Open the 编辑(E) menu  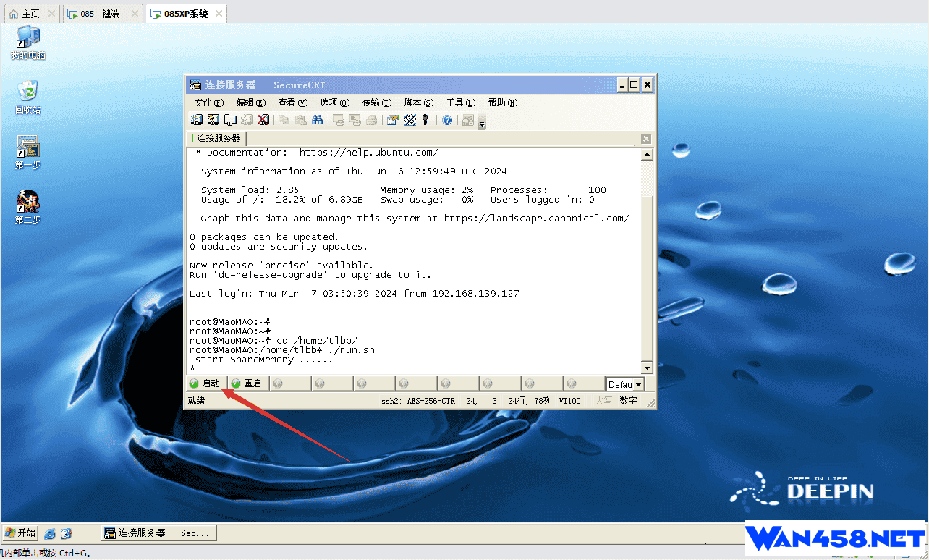pyautogui.click(x=251, y=103)
